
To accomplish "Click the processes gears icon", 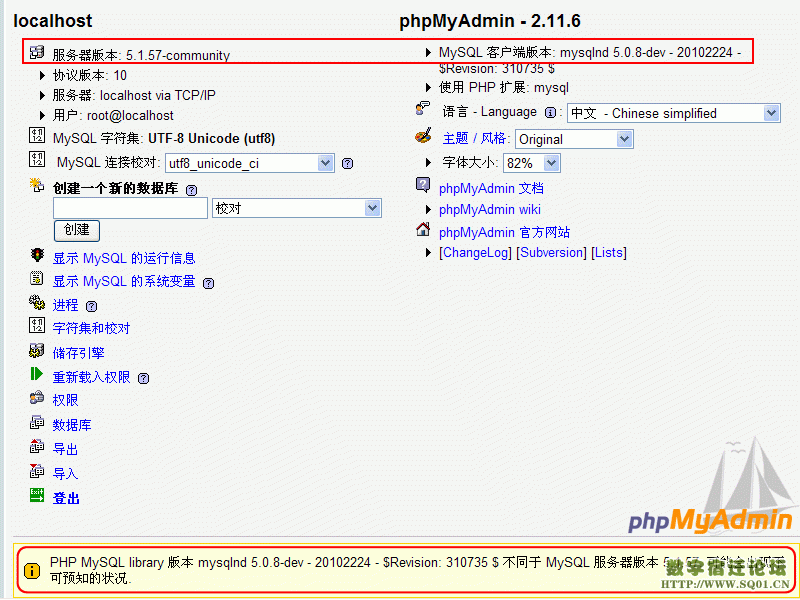I will pyautogui.click(x=37, y=303).
